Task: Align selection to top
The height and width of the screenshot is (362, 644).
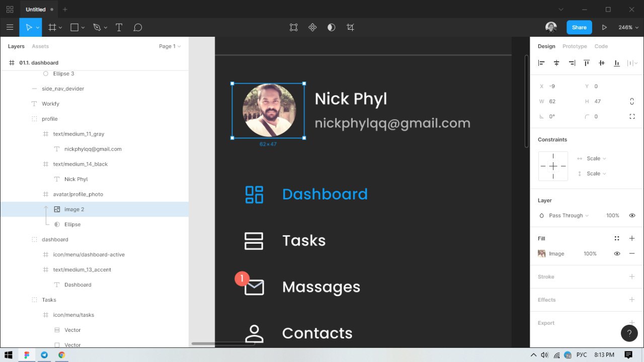Action: click(587, 63)
